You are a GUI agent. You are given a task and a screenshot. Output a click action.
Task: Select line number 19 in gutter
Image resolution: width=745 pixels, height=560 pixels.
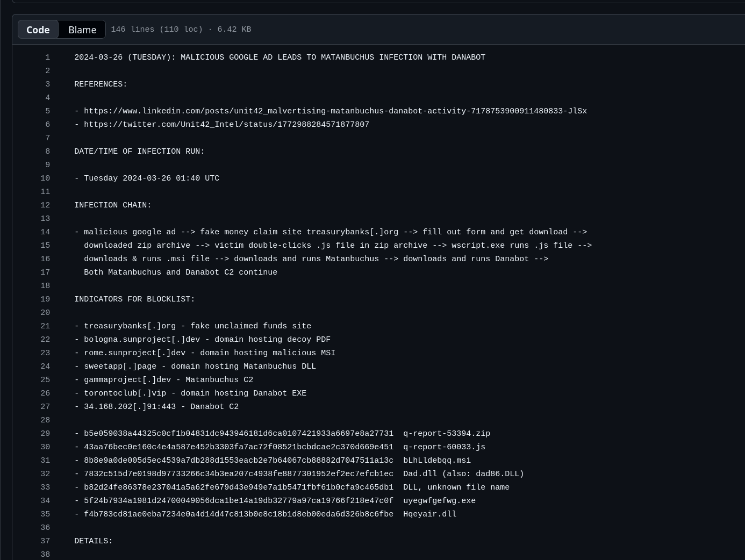[45, 299]
